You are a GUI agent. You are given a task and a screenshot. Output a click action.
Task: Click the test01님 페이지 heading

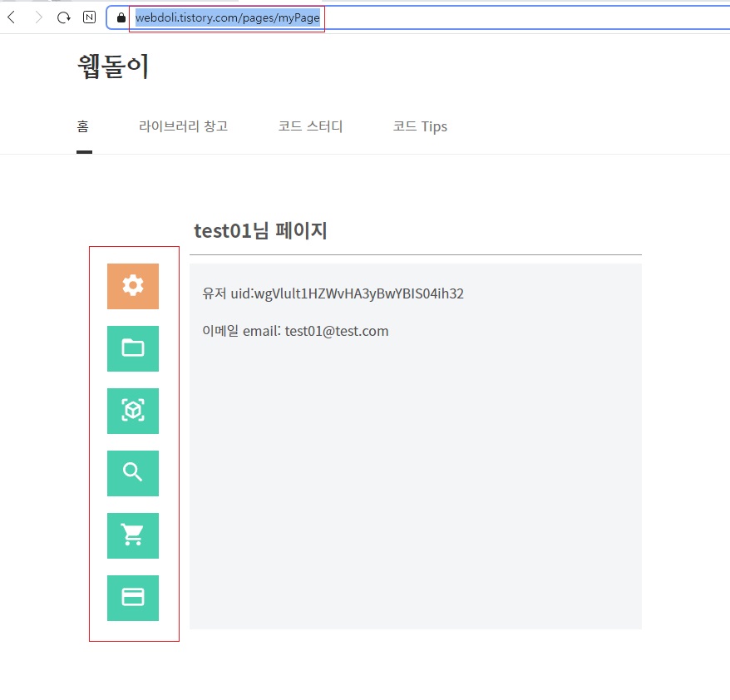[261, 231]
